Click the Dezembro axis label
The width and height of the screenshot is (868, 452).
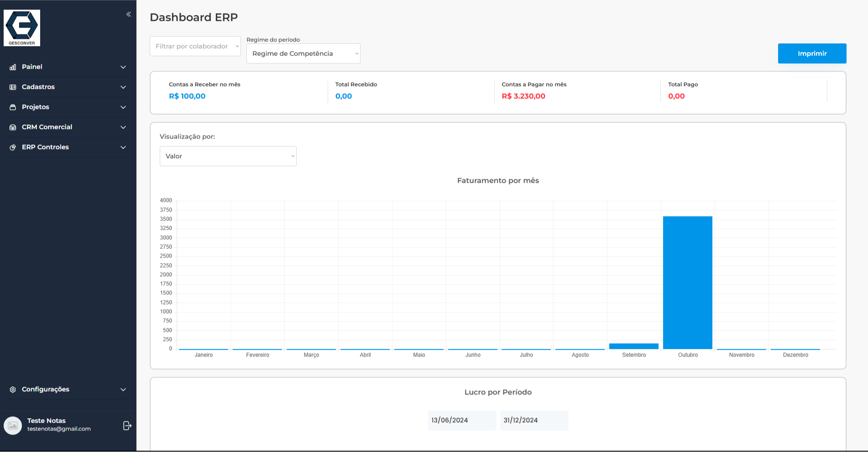coord(795,355)
